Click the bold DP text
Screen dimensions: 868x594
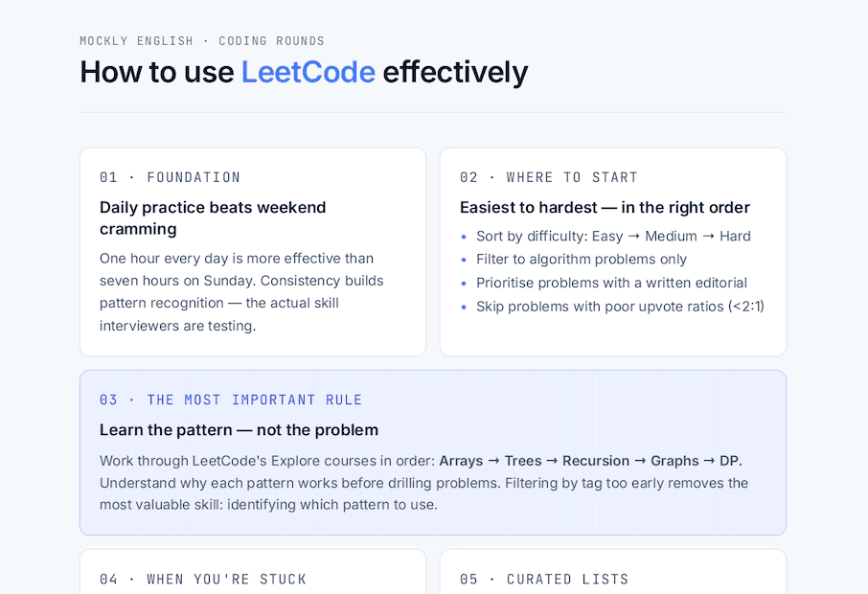tap(731, 461)
